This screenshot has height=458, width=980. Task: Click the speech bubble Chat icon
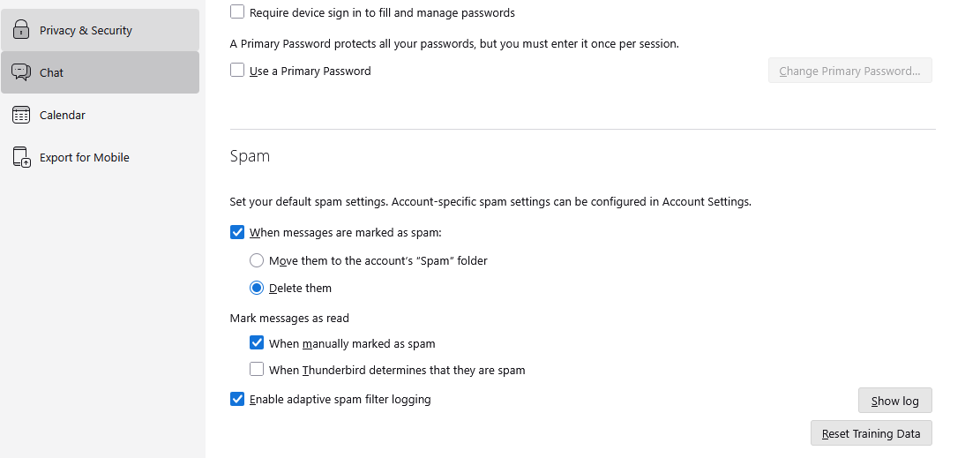click(x=21, y=72)
